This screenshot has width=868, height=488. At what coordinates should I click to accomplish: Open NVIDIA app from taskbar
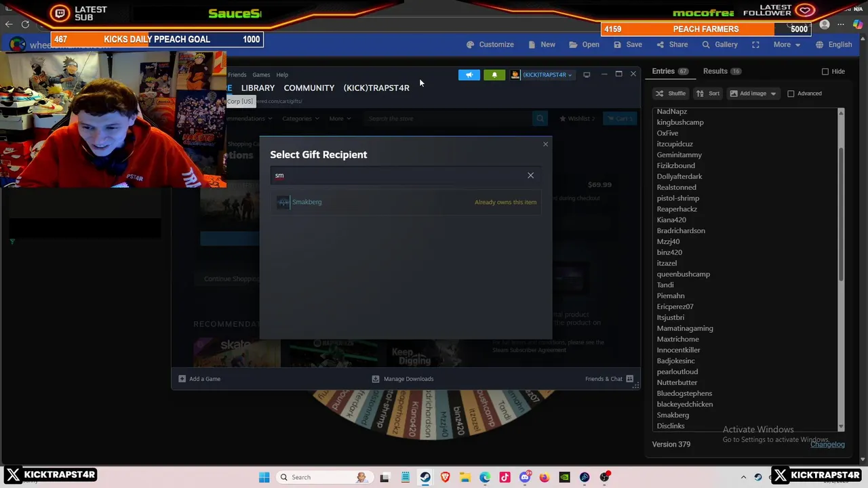click(564, 477)
